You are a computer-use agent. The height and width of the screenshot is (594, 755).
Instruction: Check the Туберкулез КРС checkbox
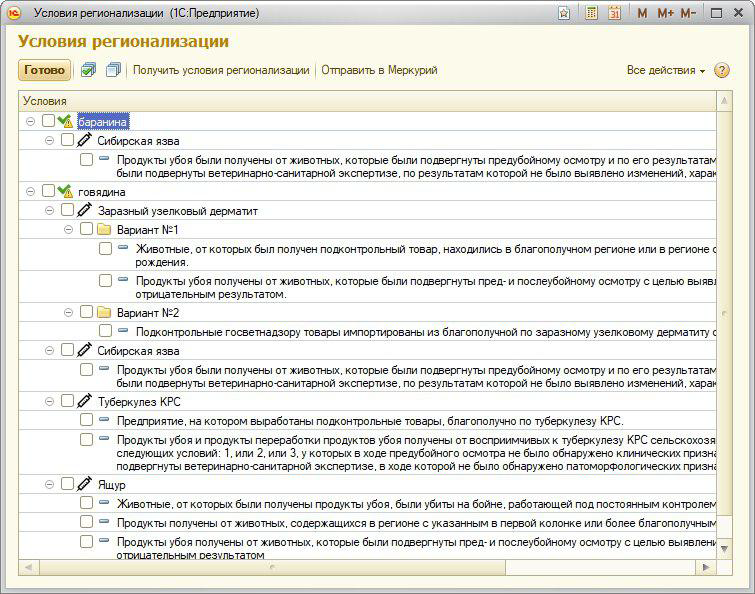67,400
